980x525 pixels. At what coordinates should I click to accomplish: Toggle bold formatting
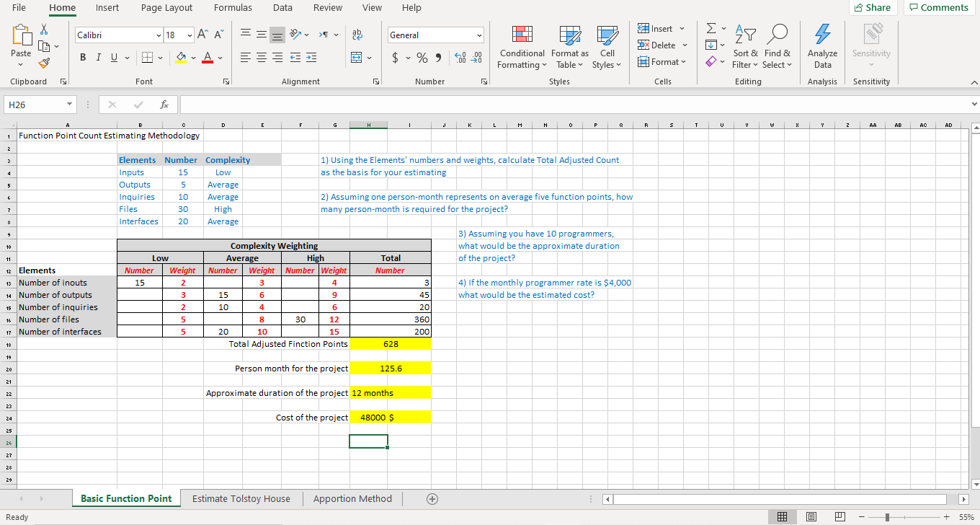[82, 57]
